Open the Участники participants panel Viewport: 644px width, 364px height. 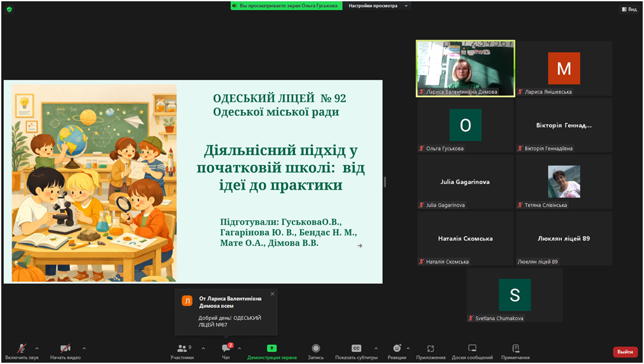click(182, 349)
